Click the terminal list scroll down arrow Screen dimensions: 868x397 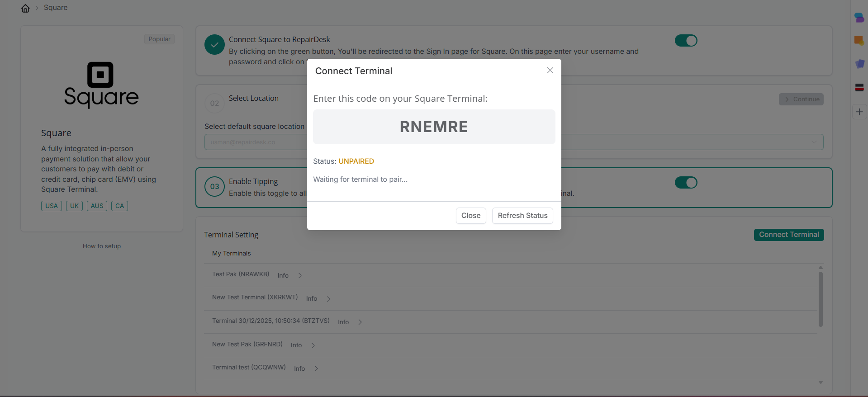[x=821, y=383]
